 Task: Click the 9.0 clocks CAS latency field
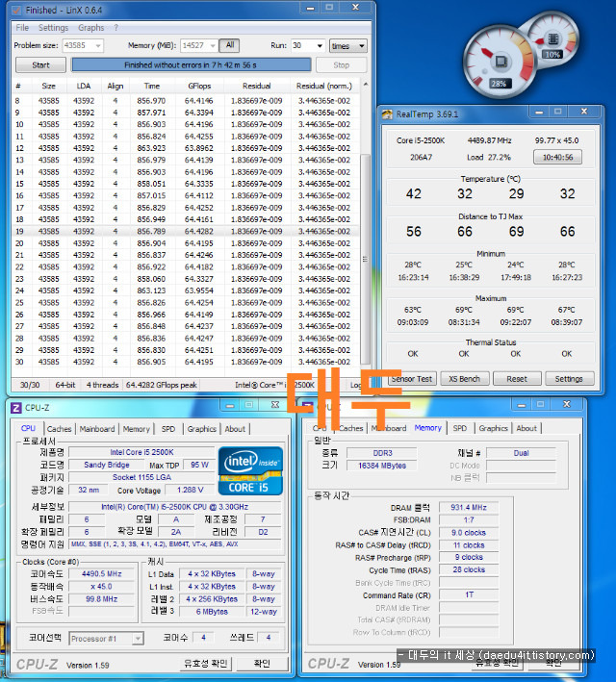pos(469,532)
